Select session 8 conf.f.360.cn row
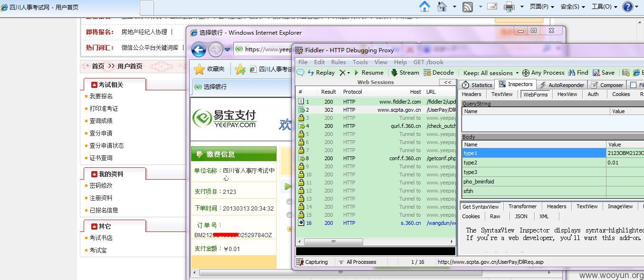 (376, 158)
